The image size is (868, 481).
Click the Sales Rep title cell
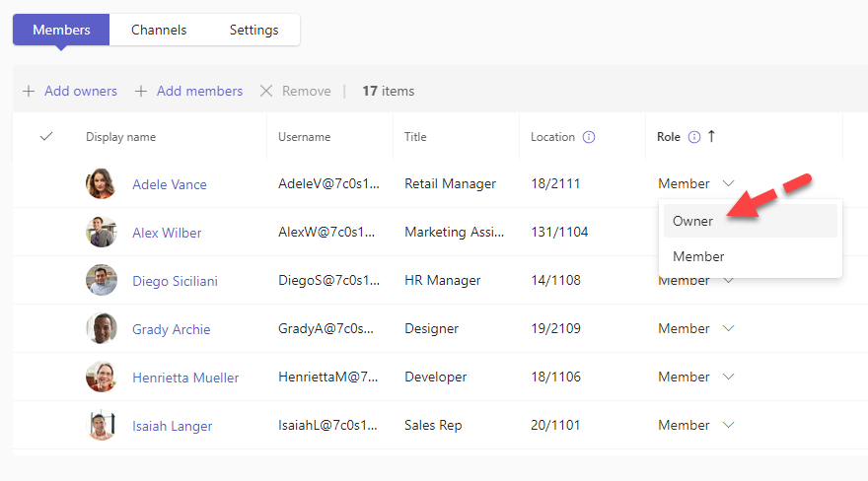433,425
